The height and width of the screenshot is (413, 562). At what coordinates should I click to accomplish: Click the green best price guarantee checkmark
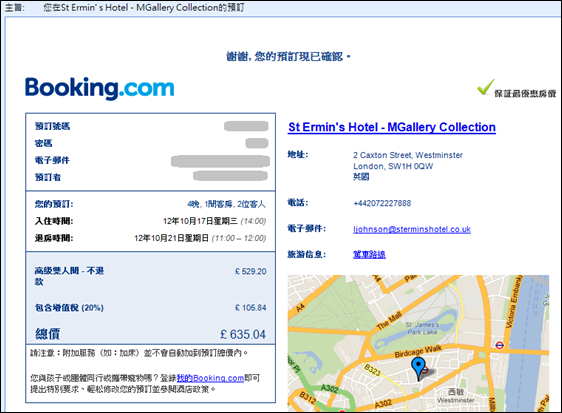pyautogui.click(x=486, y=87)
